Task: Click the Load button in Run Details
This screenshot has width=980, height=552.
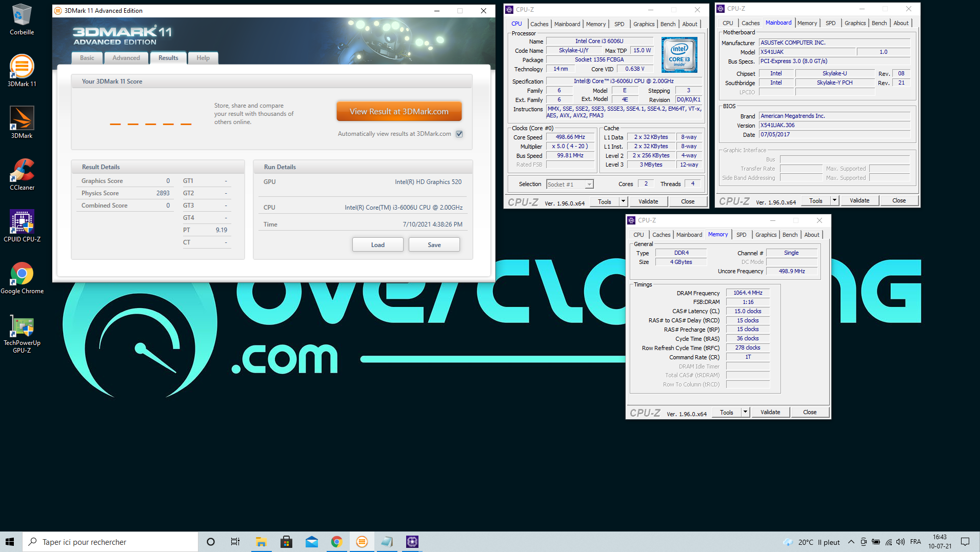Action: pyautogui.click(x=377, y=245)
